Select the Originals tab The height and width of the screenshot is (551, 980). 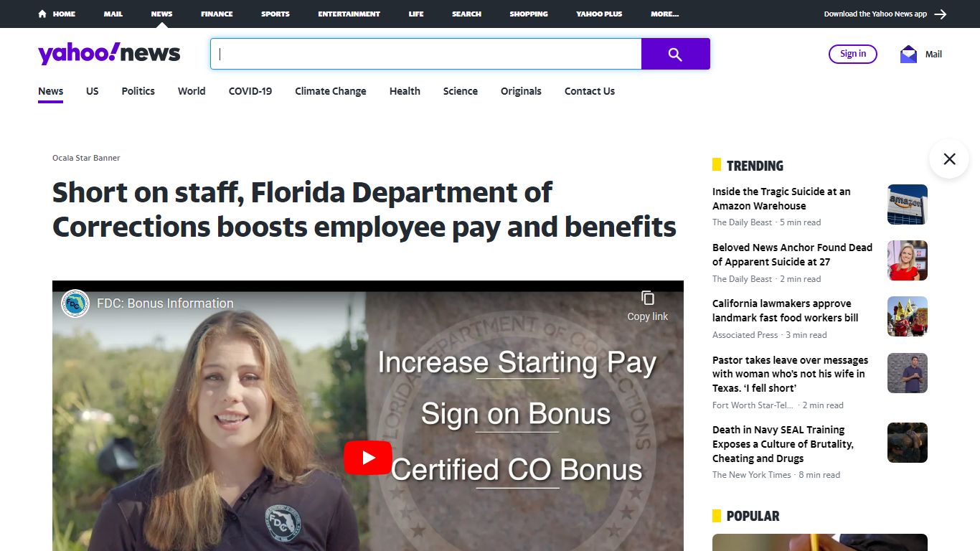click(x=521, y=91)
